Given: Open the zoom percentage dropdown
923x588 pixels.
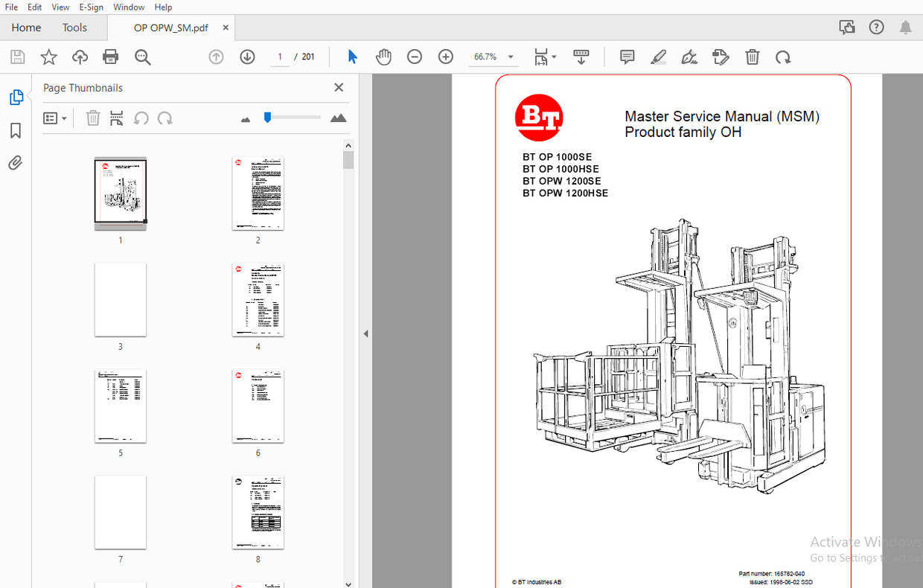Looking at the screenshot, I should click(511, 57).
